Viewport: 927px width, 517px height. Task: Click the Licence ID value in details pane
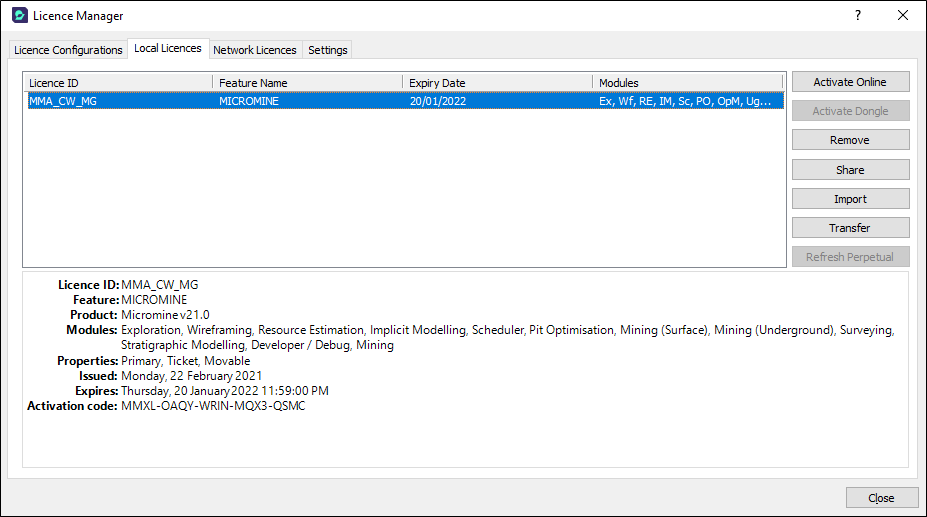[160, 285]
